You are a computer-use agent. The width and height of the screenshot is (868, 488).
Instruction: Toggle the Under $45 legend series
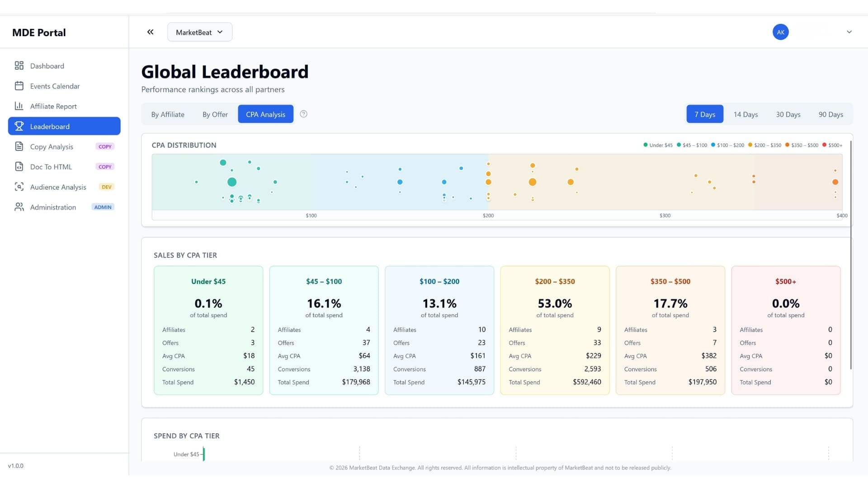[658, 145]
